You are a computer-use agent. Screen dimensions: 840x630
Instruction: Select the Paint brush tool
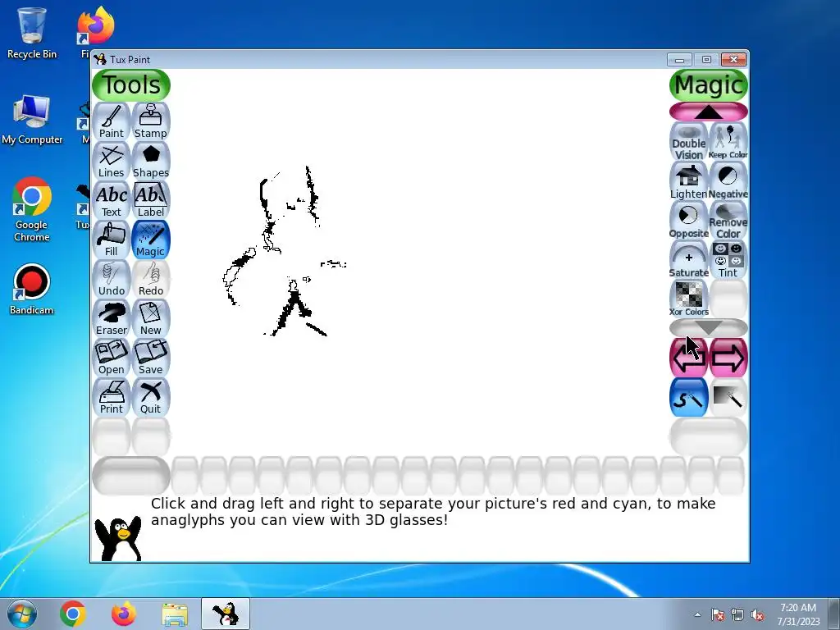(112, 121)
